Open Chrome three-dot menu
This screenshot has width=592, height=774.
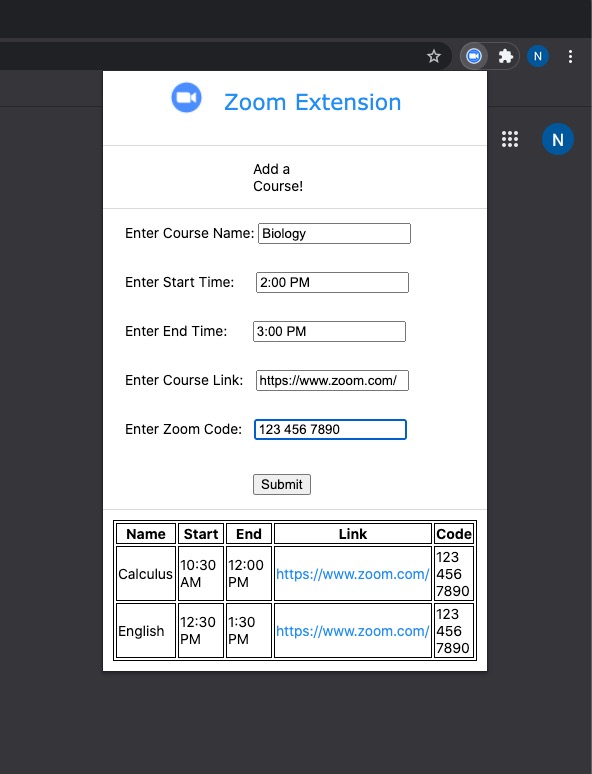point(570,56)
